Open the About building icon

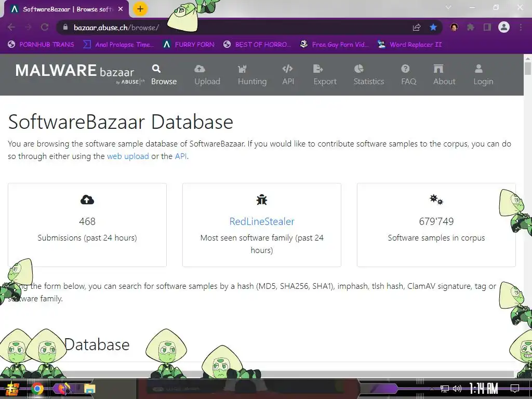click(438, 69)
